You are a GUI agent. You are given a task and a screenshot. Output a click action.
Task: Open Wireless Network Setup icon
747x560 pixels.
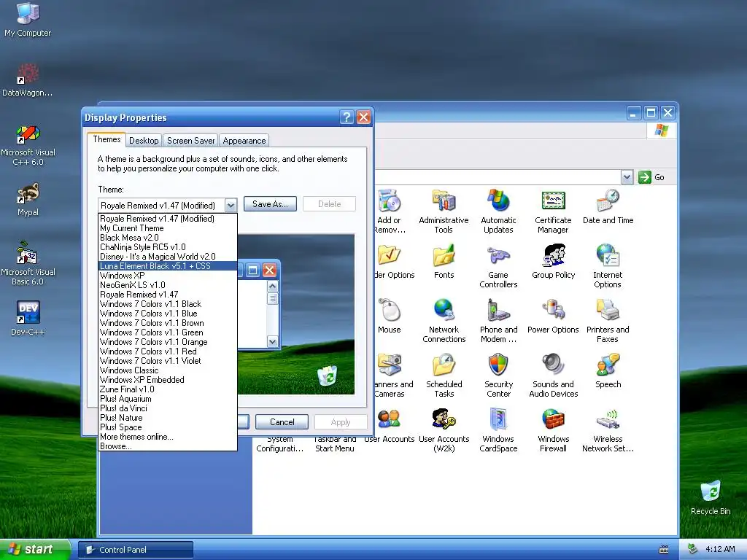pyautogui.click(x=608, y=430)
